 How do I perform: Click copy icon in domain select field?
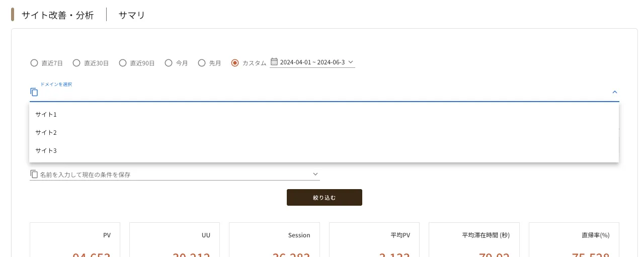[x=34, y=92]
